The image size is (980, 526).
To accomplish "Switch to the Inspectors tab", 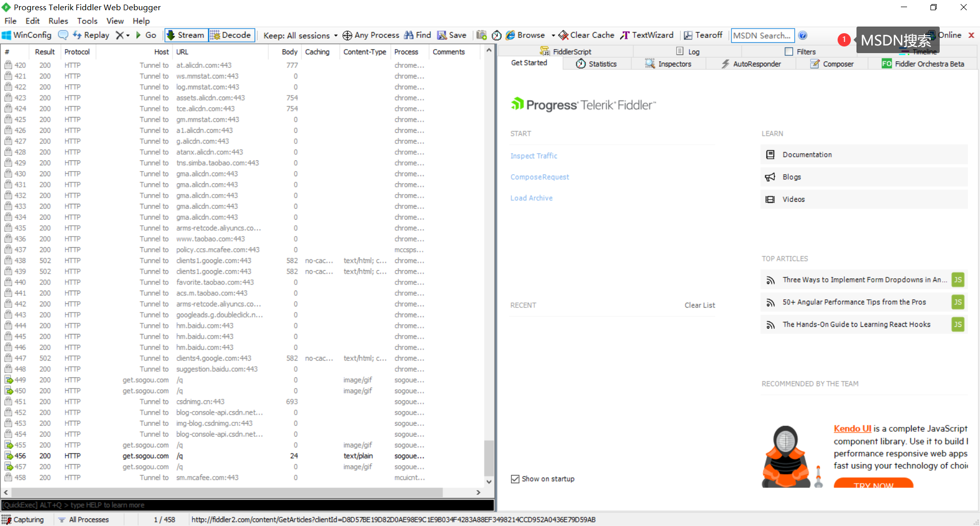I will (668, 64).
